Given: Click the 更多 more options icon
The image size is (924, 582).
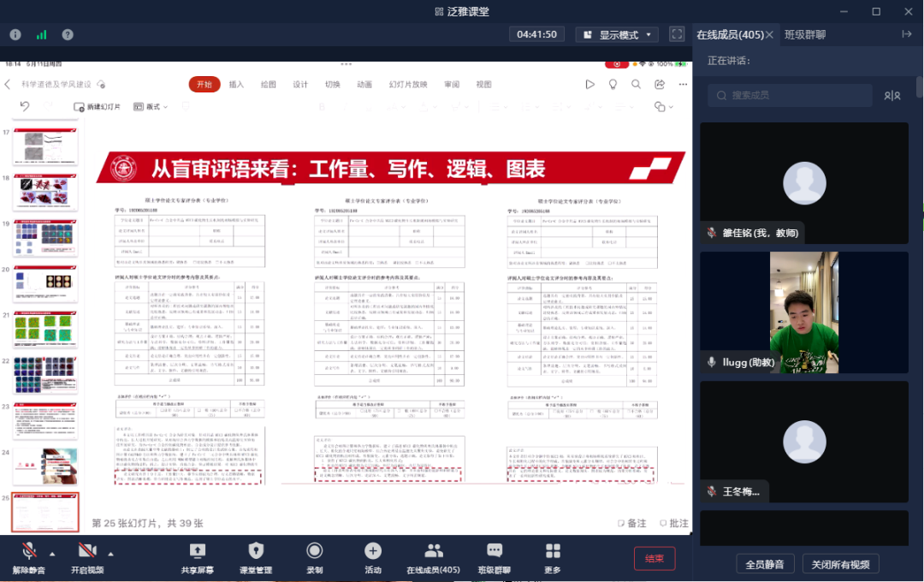Looking at the screenshot, I should point(553,551).
